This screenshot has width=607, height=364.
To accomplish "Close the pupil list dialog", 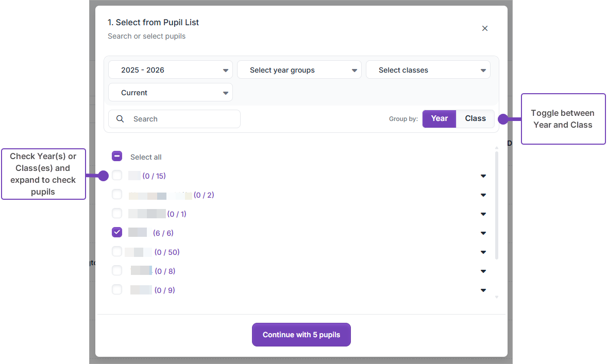I will pos(484,28).
